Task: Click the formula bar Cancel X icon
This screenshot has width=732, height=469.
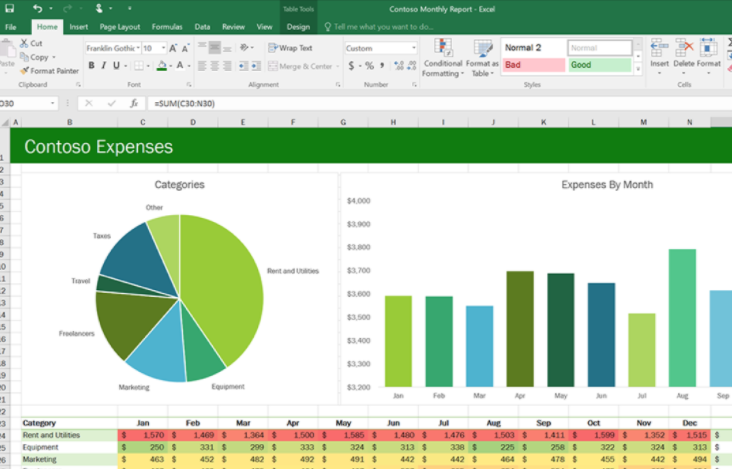Action: click(89, 103)
